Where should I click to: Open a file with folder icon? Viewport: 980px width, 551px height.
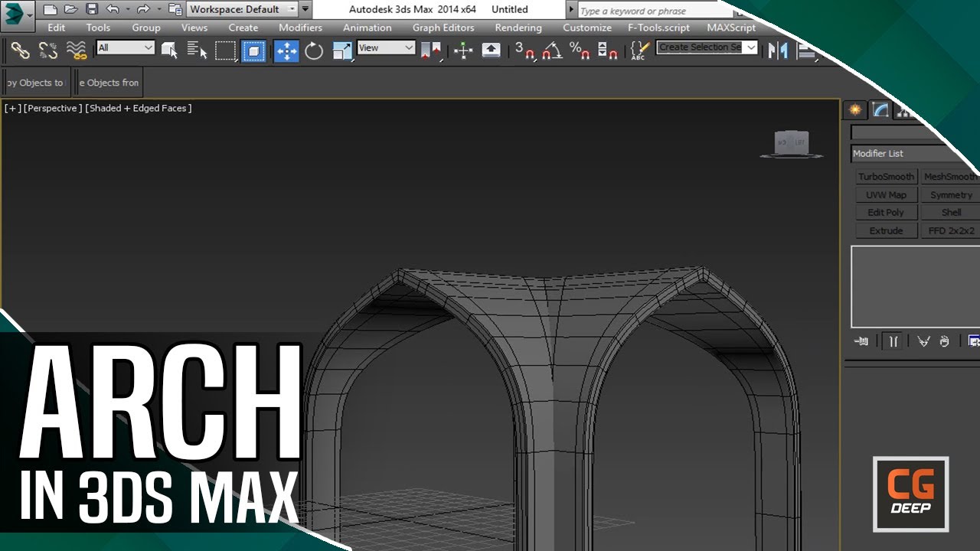(71, 10)
